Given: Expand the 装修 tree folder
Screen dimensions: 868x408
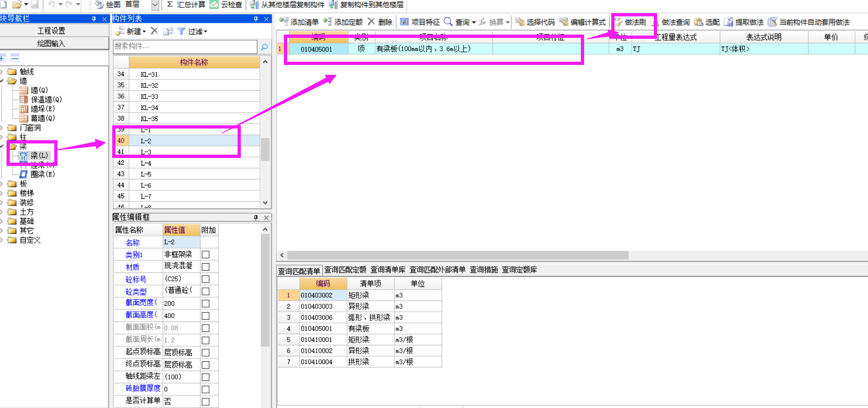Looking at the screenshot, I should click(x=2, y=202).
